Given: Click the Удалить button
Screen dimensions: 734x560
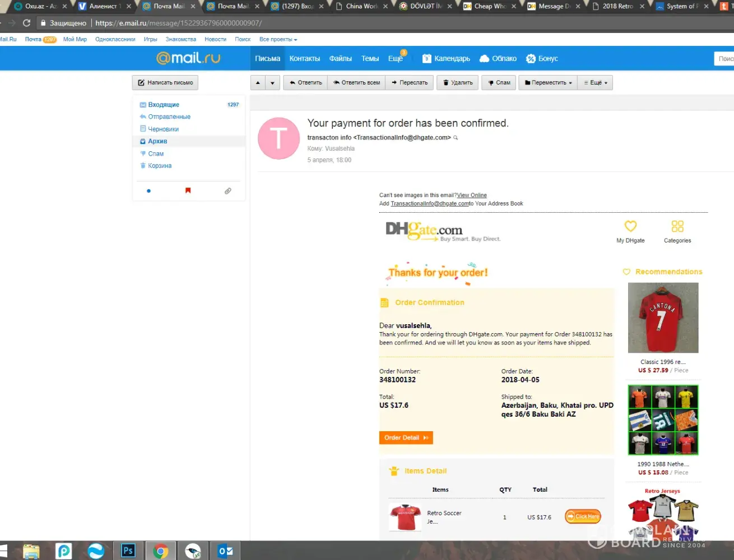Looking at the screenshot, I should coord(457,83).
